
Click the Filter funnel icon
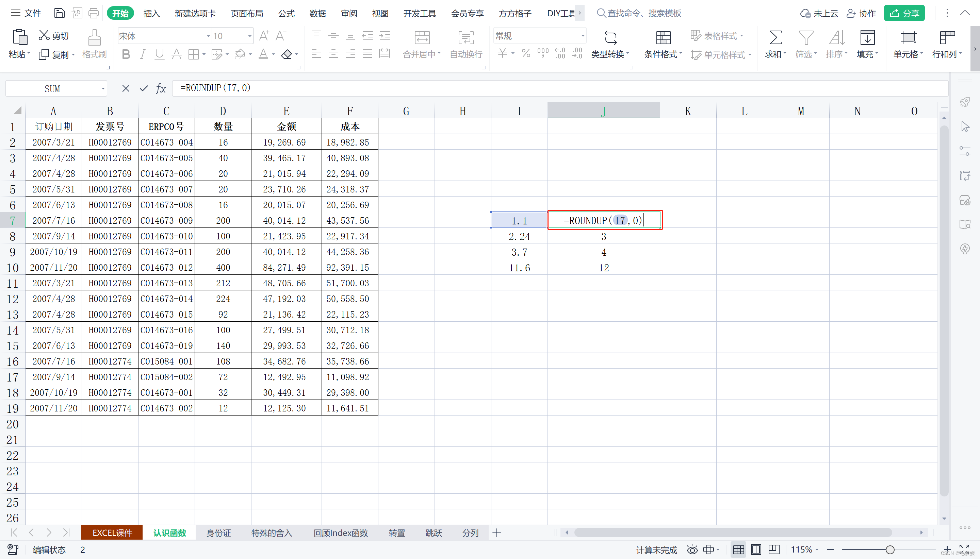click(806, 38)
